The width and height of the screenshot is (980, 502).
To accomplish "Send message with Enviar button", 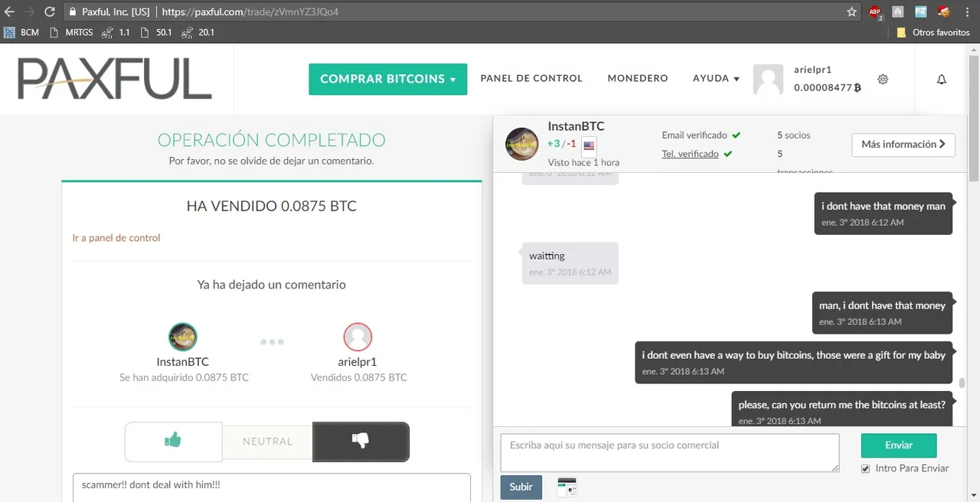I will tap(899, 445).
